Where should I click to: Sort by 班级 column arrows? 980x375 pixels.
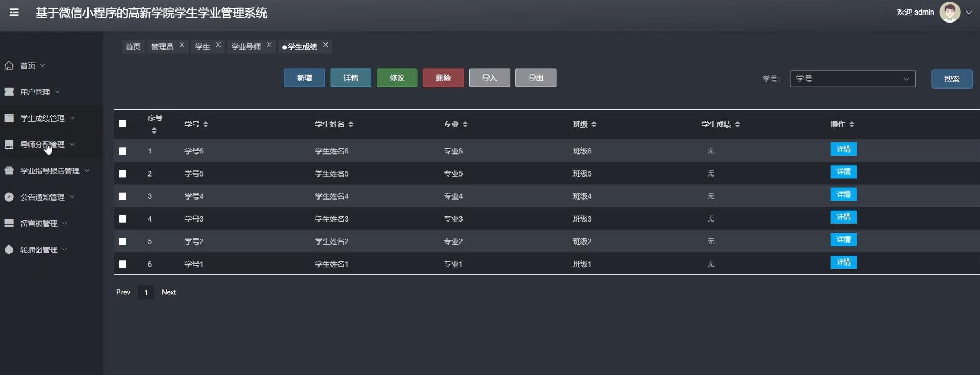pos(593,124)
